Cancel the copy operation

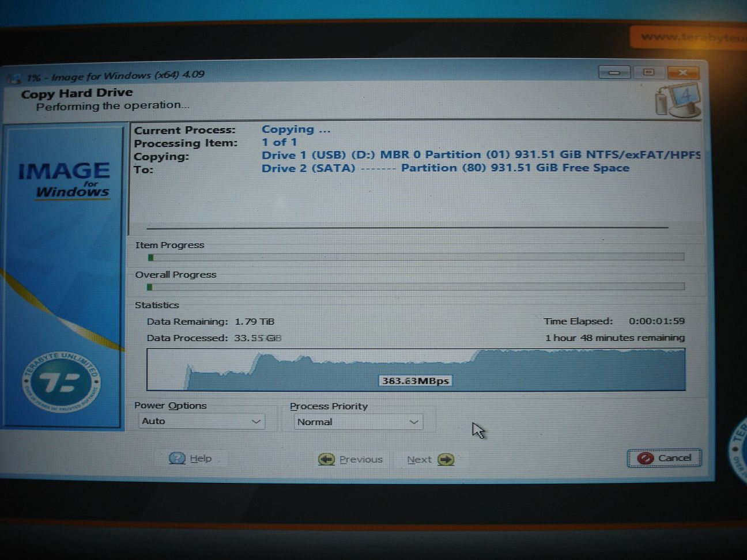pyautogui.click(x=664, y=458)
